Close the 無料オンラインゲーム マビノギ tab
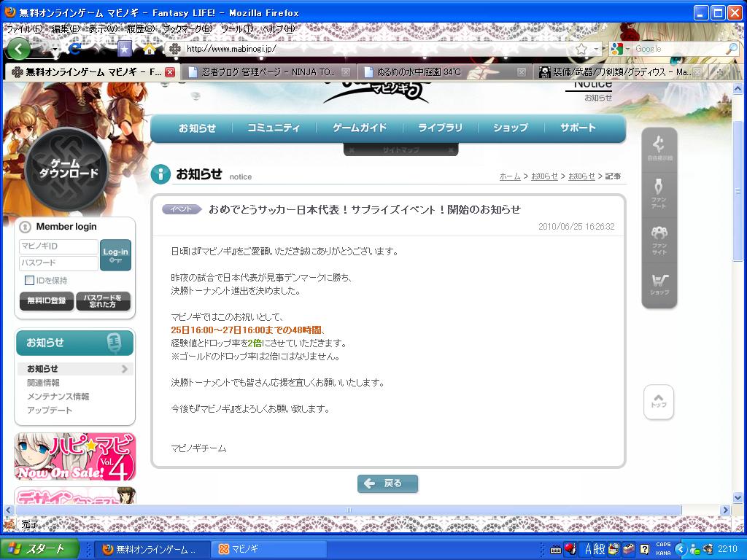The image size is (747, 560). pyautogui.click(x=169, y=72)
